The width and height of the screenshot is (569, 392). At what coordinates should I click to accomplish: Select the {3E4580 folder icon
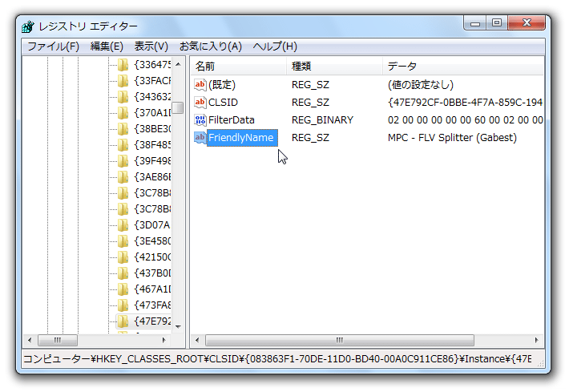pos(123,241)
